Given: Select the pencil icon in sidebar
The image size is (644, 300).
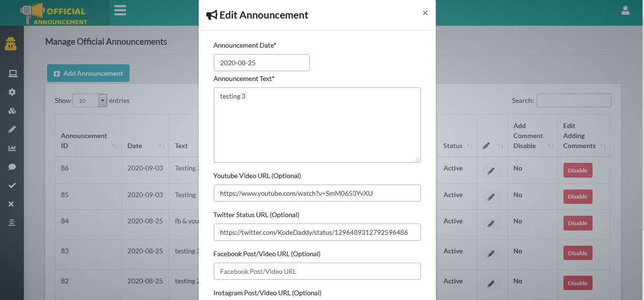Looking at the screenshot, I should pos(12,129).
